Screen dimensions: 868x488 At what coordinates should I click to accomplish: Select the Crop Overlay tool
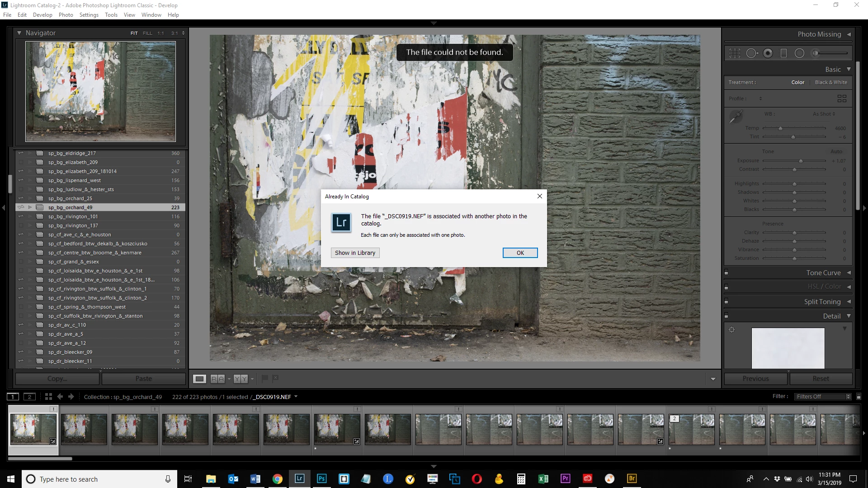click(735, 53)
